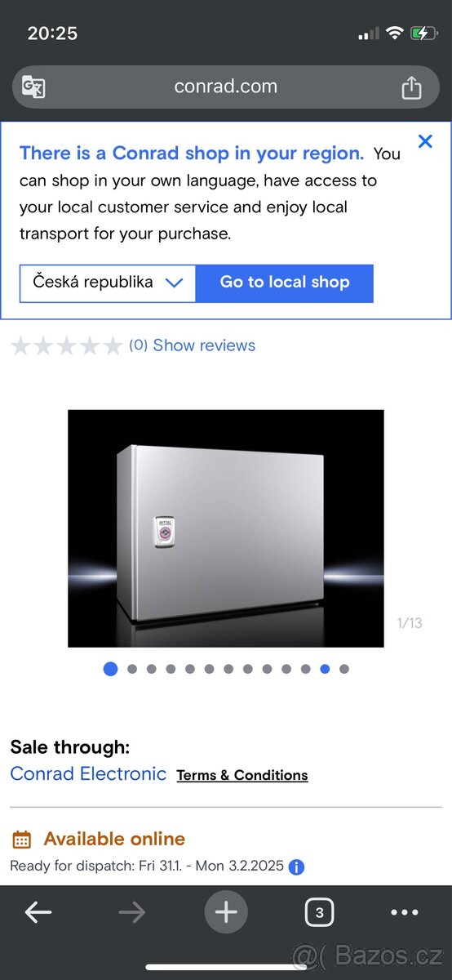Open the tab switcher showing 3 tabs
The height and width of the screenshot is (980, 452).
click(x=319, y=912)
